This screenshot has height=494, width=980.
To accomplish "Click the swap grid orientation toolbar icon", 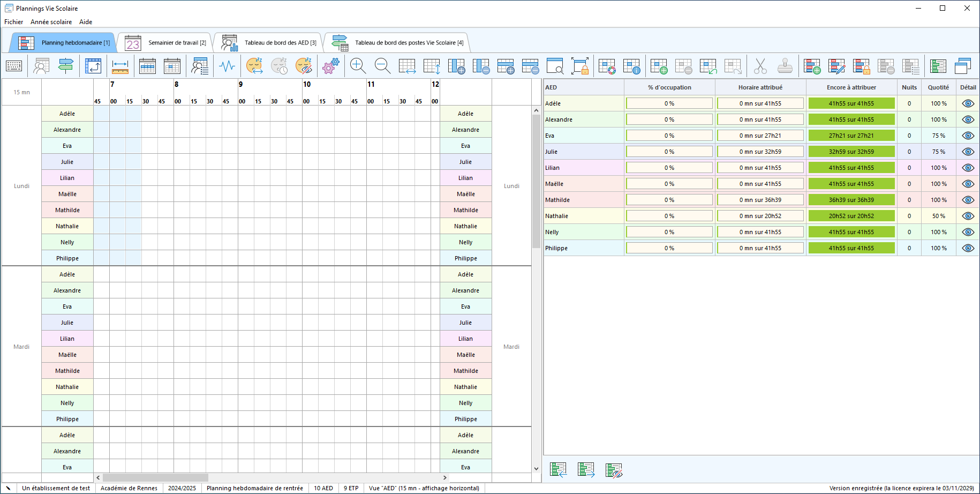I will [x=93, y=66].
